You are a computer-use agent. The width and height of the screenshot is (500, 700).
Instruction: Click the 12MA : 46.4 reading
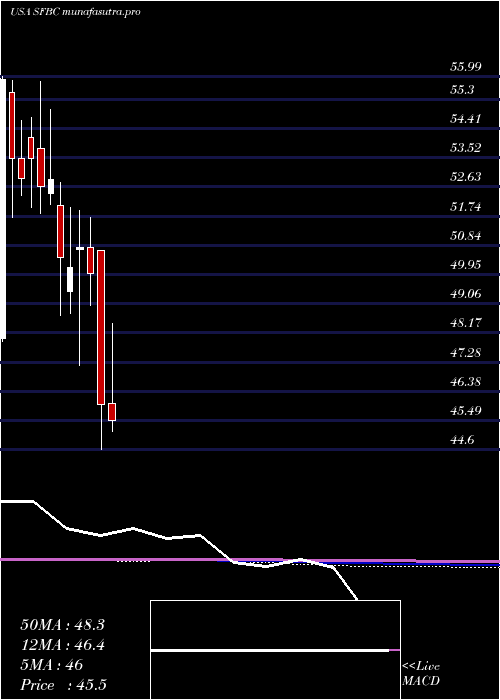pyautogui.click(x=62, y=645)
